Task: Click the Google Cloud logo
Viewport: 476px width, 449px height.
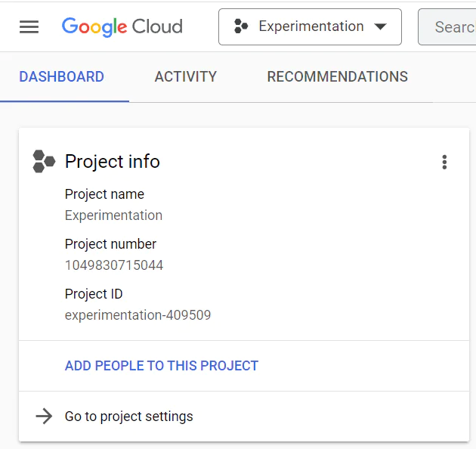Action: pyautogui.click(x=122, y=26)
